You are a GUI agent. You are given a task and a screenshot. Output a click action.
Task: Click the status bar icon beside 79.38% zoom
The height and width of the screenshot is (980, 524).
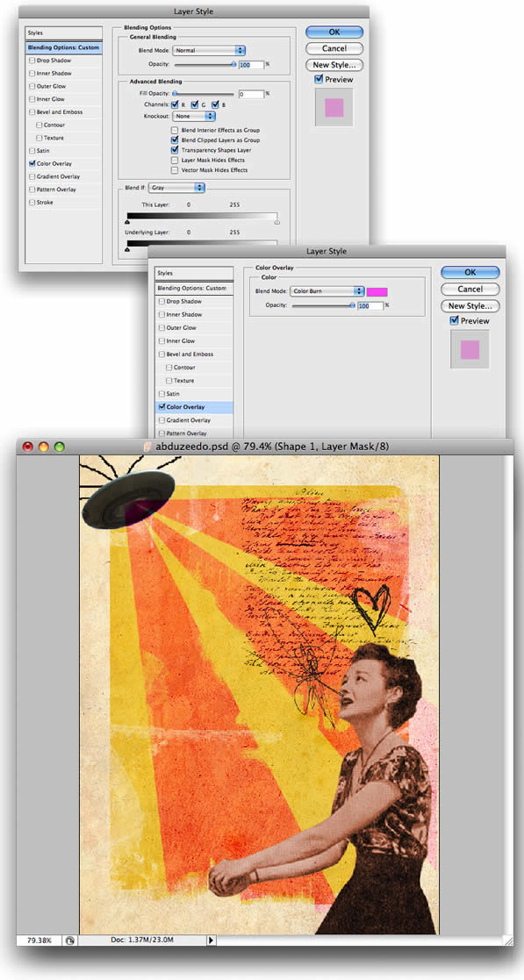(70, 940)
